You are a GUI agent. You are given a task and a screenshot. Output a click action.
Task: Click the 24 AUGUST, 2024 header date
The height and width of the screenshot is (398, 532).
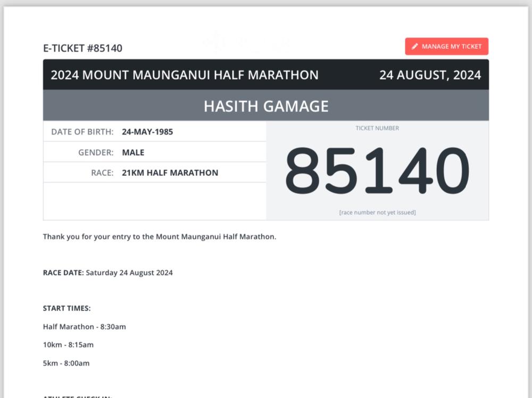pyautogui.click(x=430, y=75)
